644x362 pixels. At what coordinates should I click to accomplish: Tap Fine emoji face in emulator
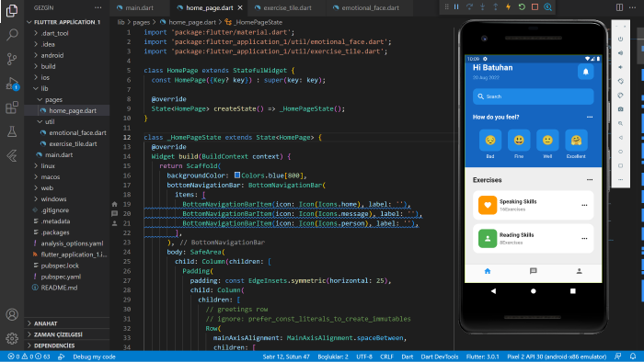coord(519,141)
